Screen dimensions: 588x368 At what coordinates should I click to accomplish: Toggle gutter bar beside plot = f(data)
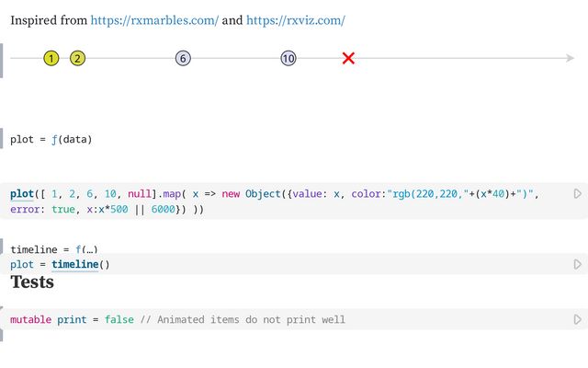pos(2,139)
